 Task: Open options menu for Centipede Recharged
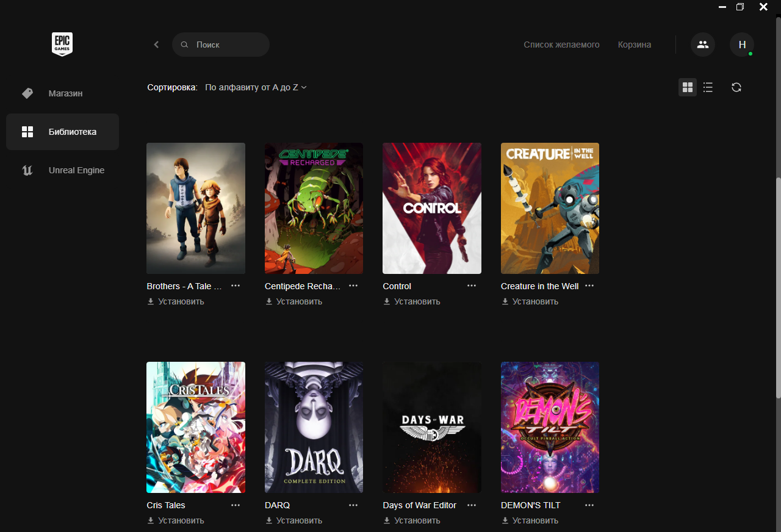pos(353,286)
